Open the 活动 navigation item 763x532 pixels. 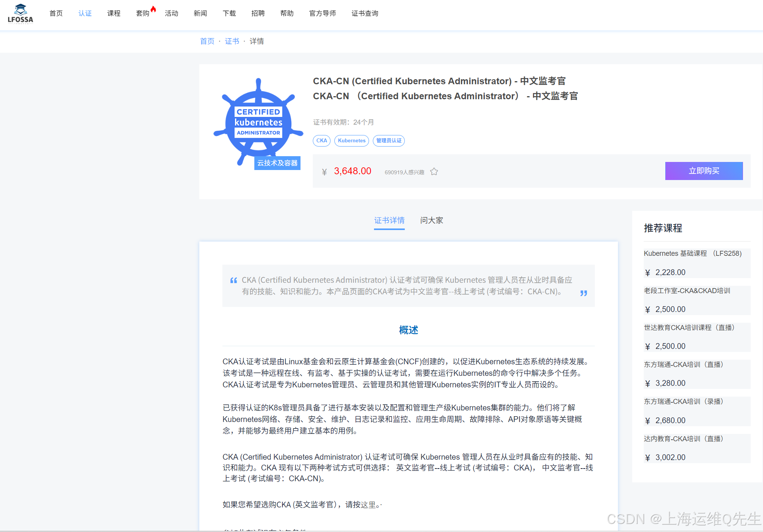[172, 13]
